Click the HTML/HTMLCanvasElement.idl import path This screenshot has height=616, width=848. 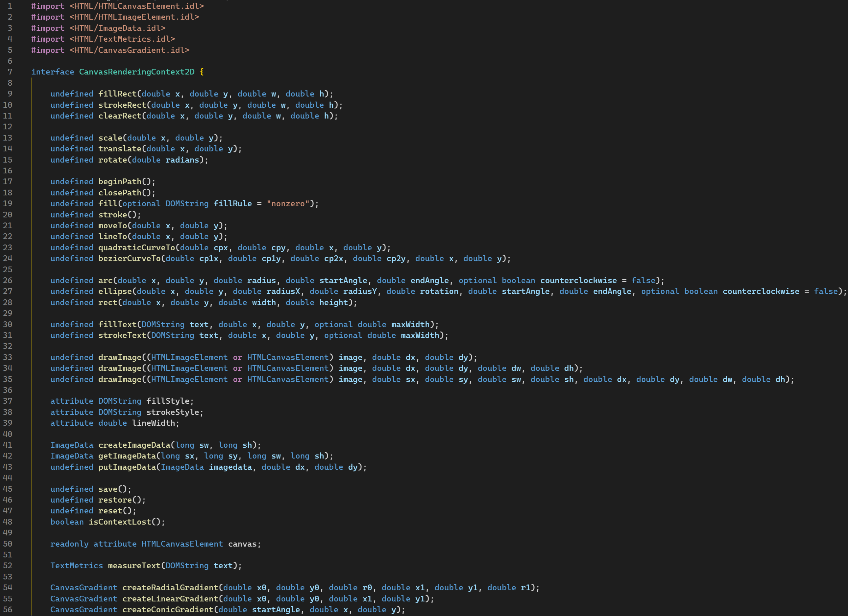[x=137, y=6]
